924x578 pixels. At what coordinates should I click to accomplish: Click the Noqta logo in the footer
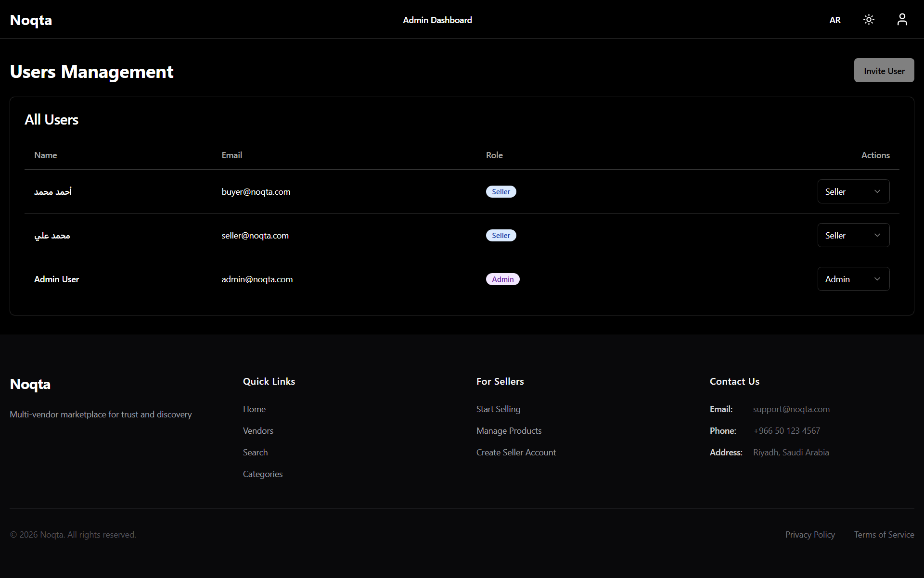[30, 384]
